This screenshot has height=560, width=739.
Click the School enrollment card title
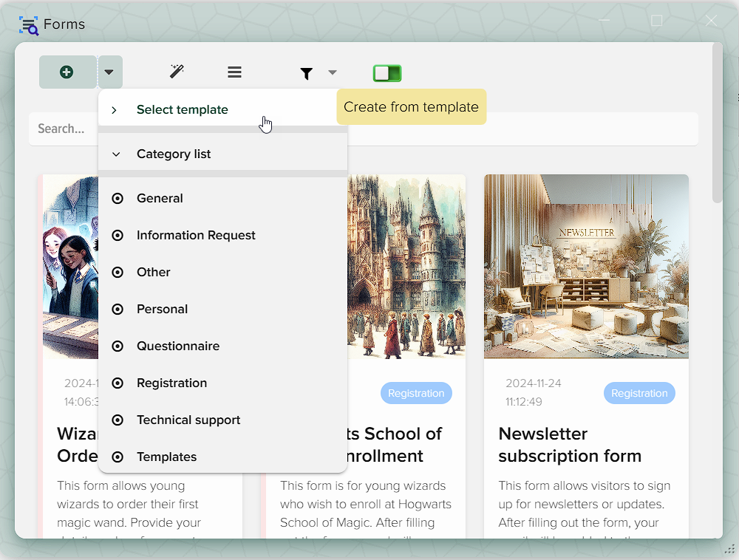pos(394,445)
